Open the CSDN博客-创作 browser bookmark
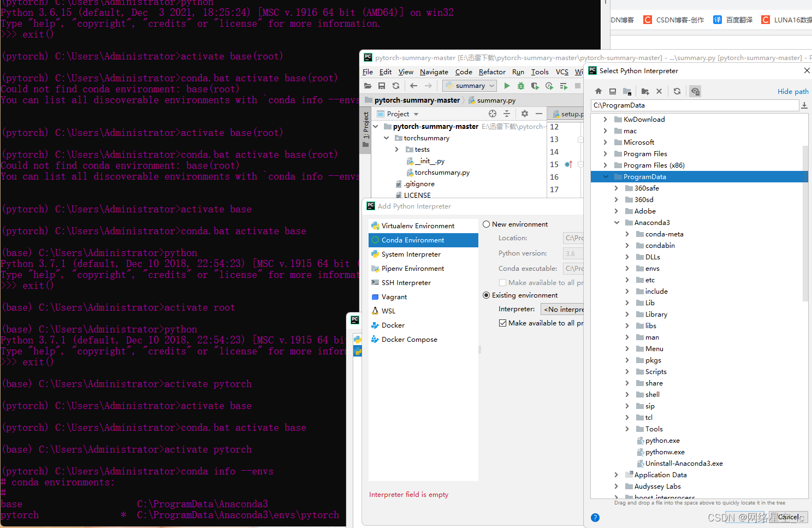The height and width of the screenshot is (528, 812). tap(674, 20)
